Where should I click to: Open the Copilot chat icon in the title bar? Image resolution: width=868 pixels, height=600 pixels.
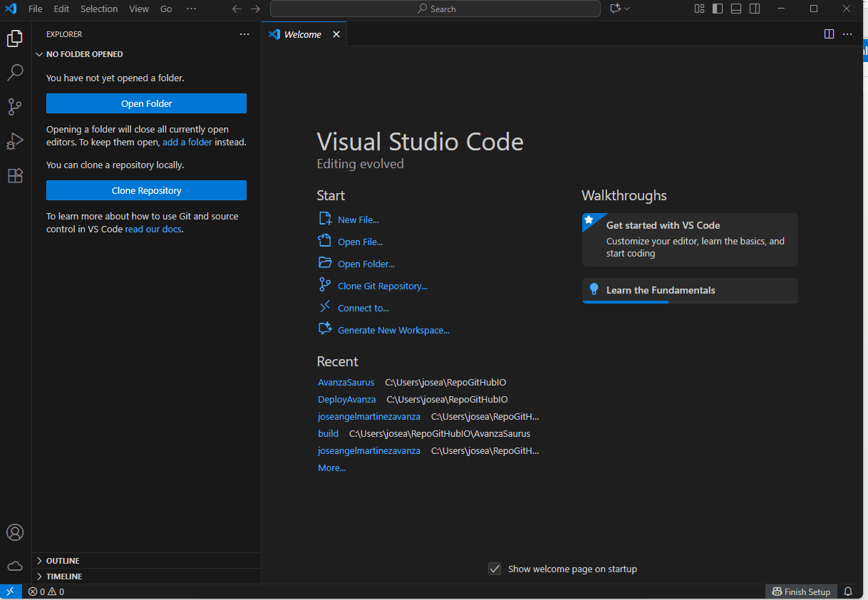[x=615, y=9]
